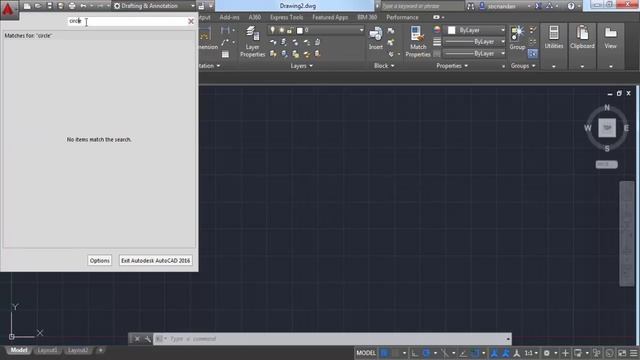Click the table icon in Annotation panel

[225, 54]
